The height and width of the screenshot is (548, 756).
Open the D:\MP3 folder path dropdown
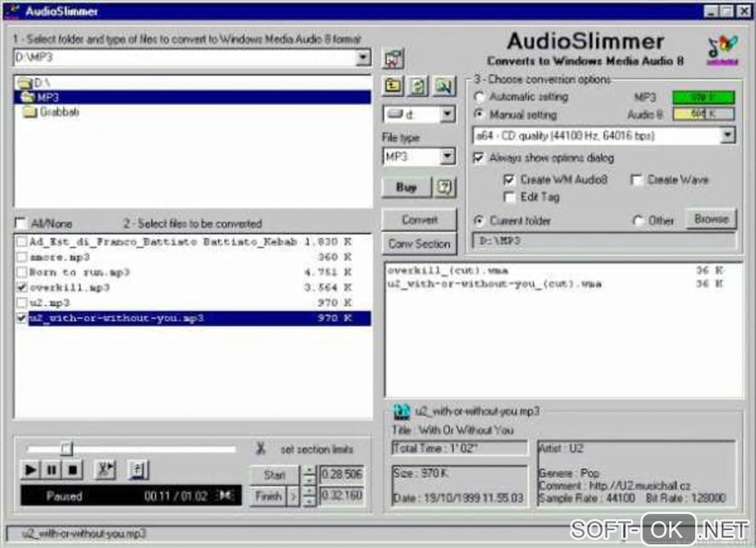(363, 57)
